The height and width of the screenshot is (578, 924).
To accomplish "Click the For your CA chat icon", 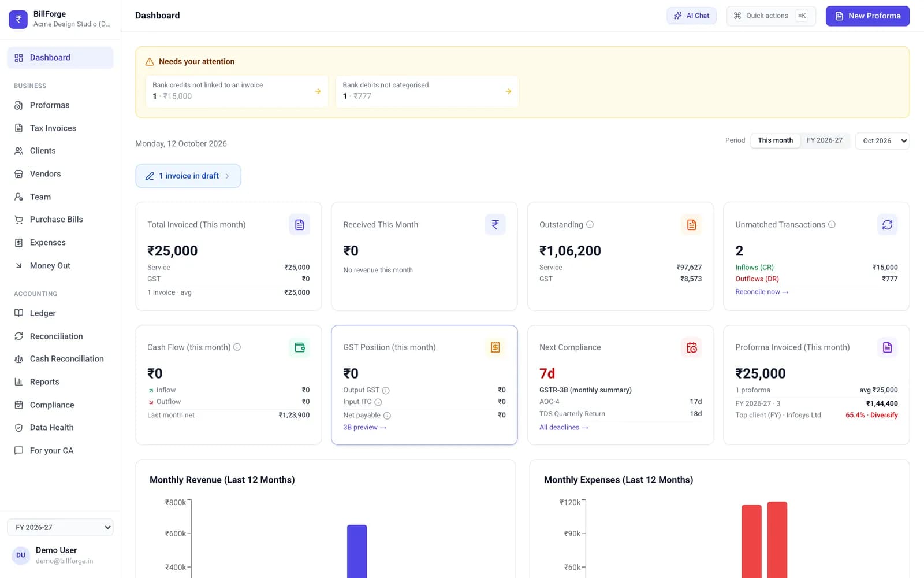I will click(x=18, y=451).
